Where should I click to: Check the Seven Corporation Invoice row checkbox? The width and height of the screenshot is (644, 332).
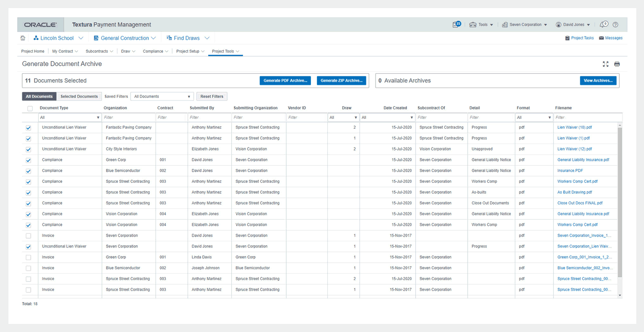(x=28, y=236)
